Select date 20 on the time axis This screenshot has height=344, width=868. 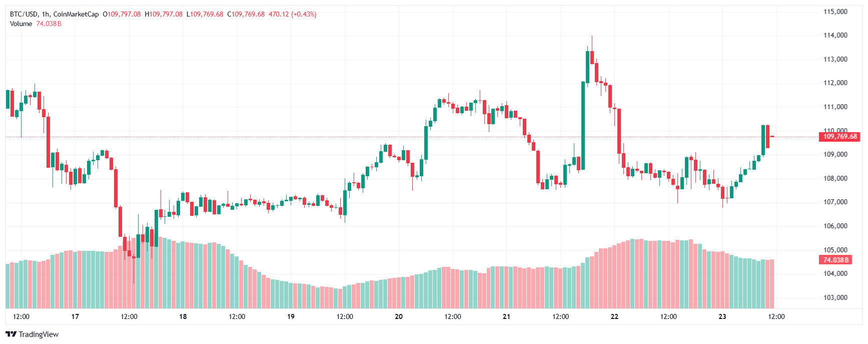coord(399,316)
